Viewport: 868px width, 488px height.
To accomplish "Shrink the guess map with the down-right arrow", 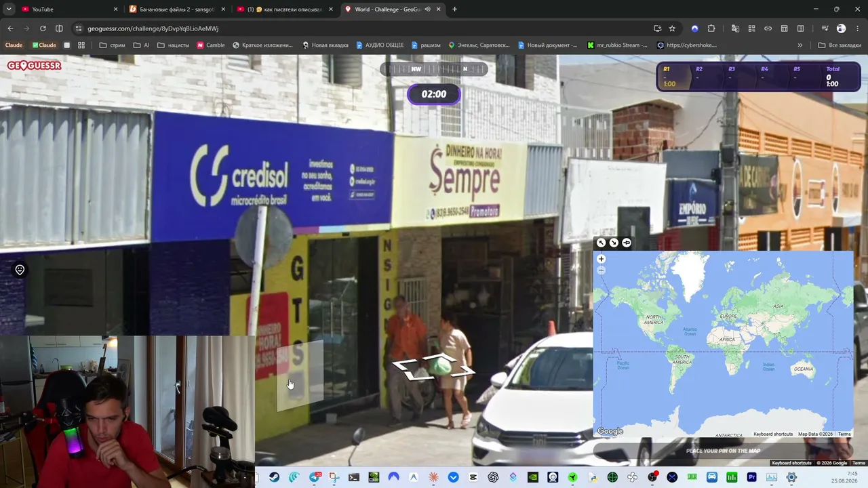I will coord(614,243).
